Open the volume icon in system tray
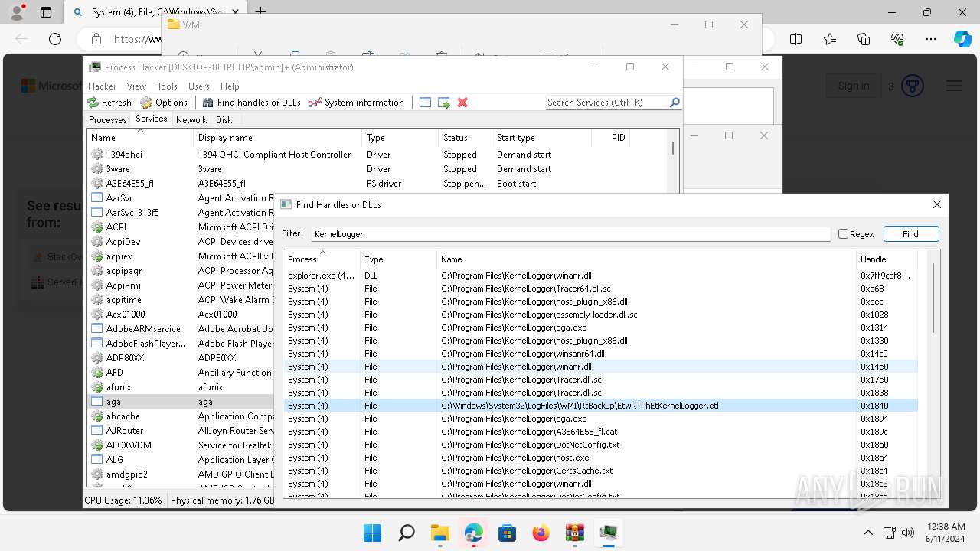 pyautogui.click(x=908, y=533)
